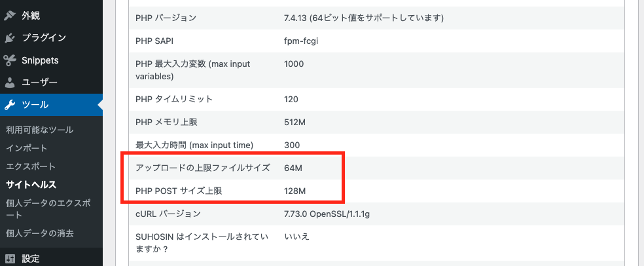Click the Users (ユーザー) person icon
The height and width of the screenshot is (266, 644).
[10, 83]
